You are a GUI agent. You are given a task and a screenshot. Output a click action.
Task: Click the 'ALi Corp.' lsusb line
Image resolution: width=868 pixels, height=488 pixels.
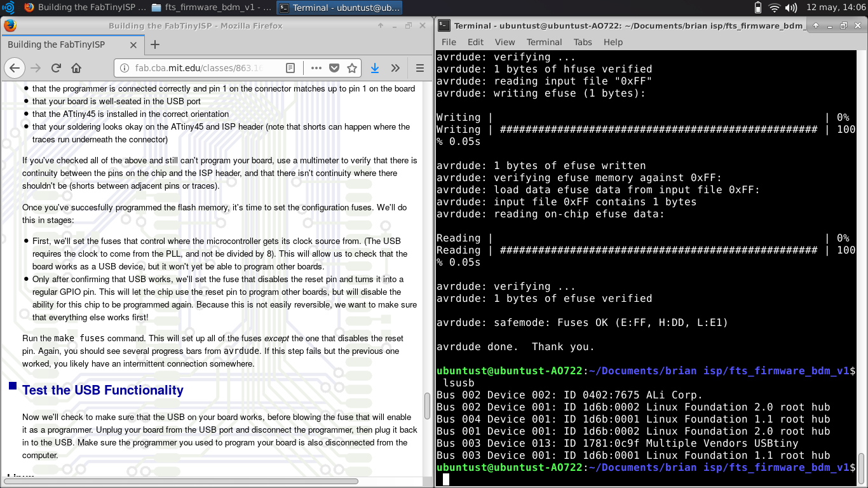click(x=569, y=395)
